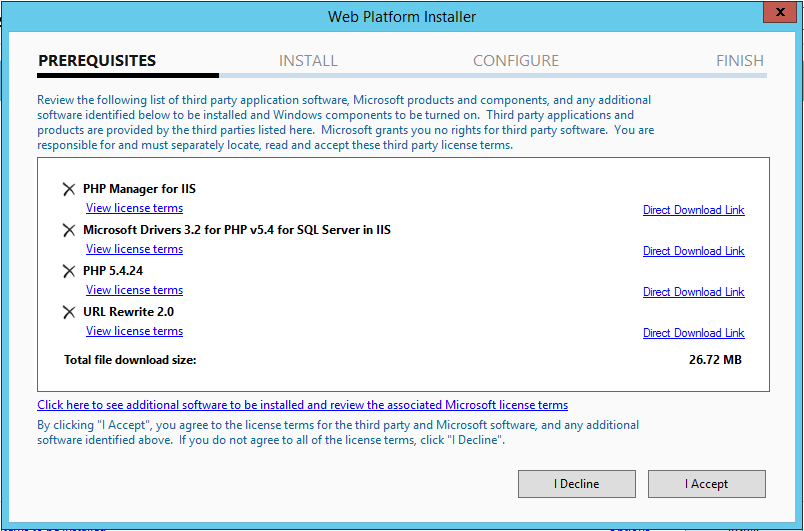Click the X icon beside URL Rewrite 2.0
Viewport: 804px width, 531px height.
point(69,312)
